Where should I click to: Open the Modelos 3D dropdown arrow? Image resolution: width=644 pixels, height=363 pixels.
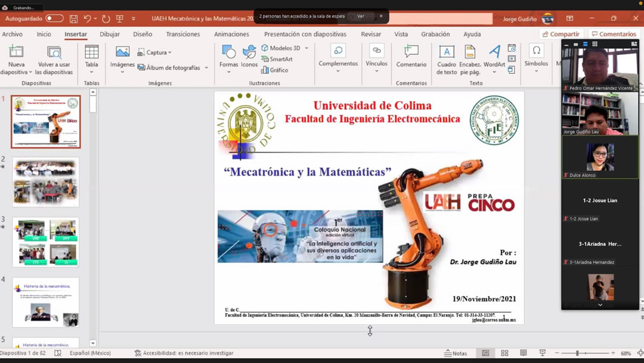point(306,48)
